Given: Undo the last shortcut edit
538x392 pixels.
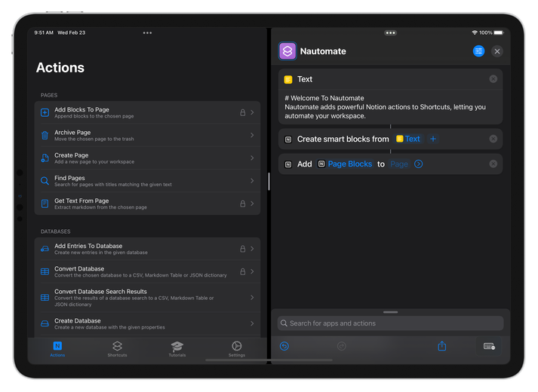Looking at the screenshot, I should coord(284,346).
